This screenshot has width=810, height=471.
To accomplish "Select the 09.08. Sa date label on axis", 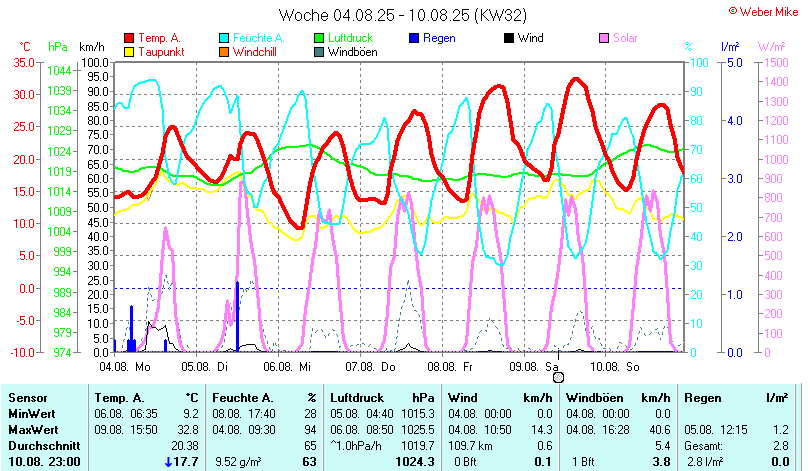I will pos(537,367).
